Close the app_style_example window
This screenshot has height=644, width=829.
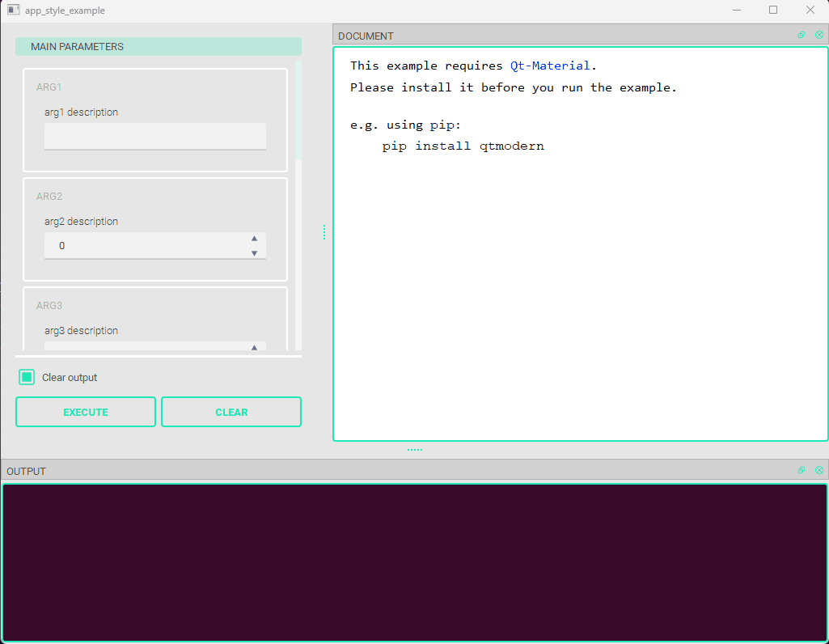pyautogui.click(x=810, y=10)
